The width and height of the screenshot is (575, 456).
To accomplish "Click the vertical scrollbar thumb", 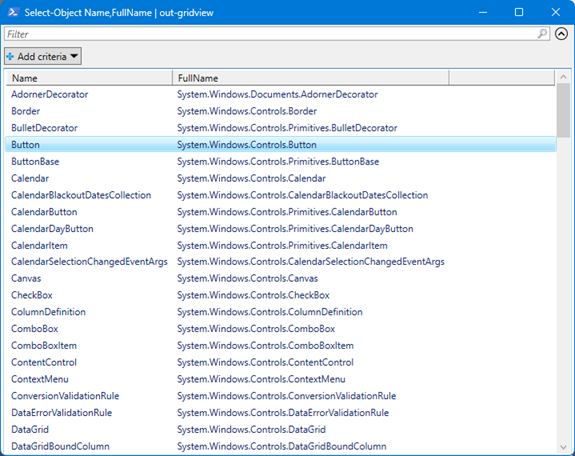I will pos(563,110).
